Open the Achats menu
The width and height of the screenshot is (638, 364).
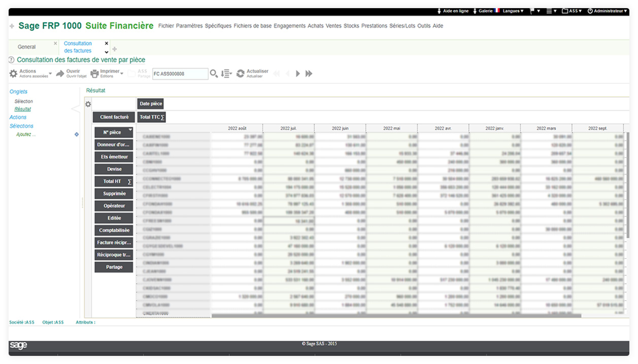[316, 26]
